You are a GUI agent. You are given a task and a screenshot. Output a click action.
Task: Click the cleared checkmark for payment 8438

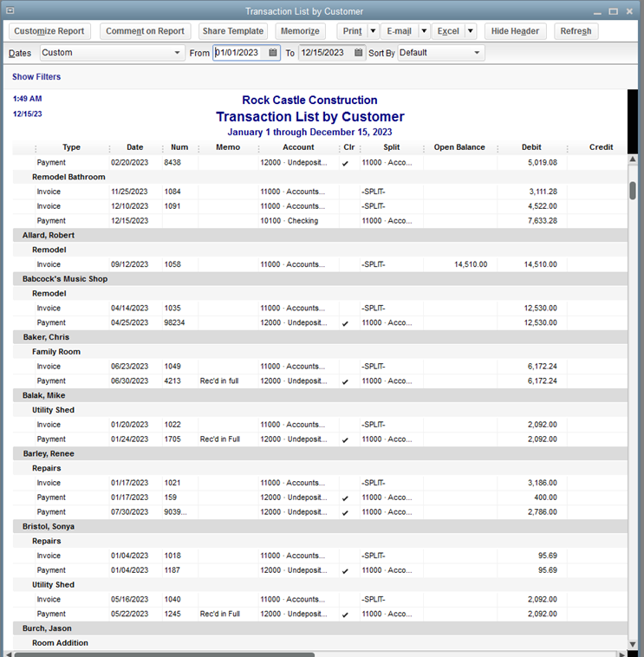coord(345,164)
